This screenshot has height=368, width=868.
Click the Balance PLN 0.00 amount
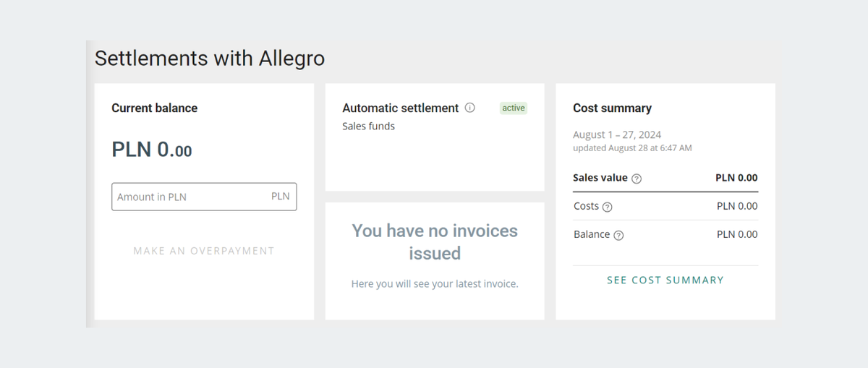coord(737,234)
